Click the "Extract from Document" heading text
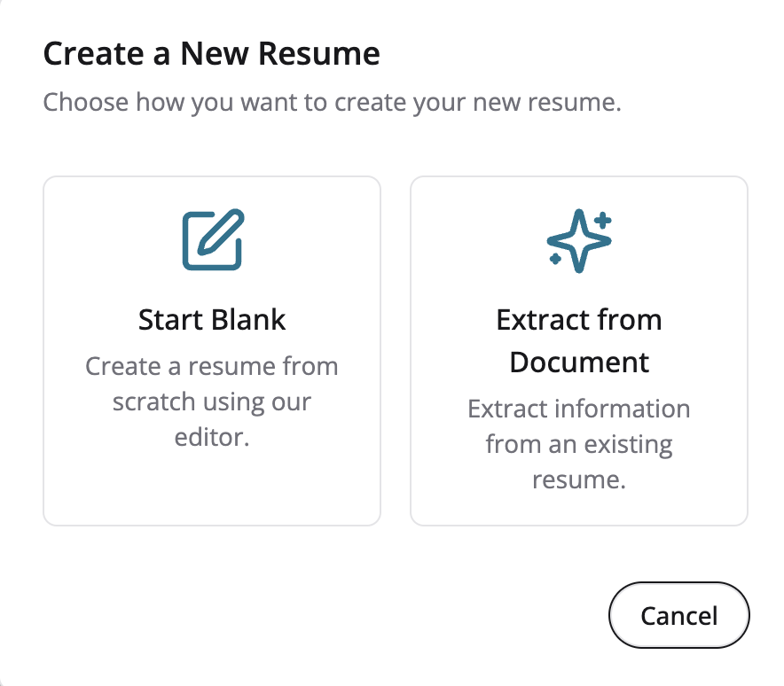The image size is (784, 686). point(579,340)
